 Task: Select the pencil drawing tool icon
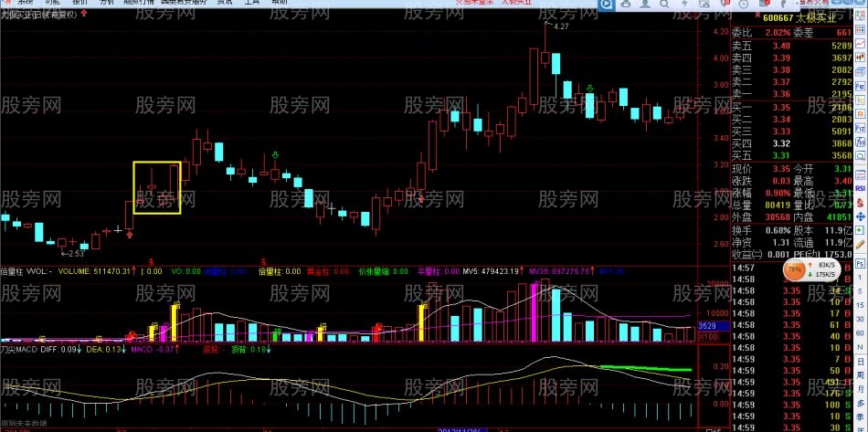[x=861, y=245]
